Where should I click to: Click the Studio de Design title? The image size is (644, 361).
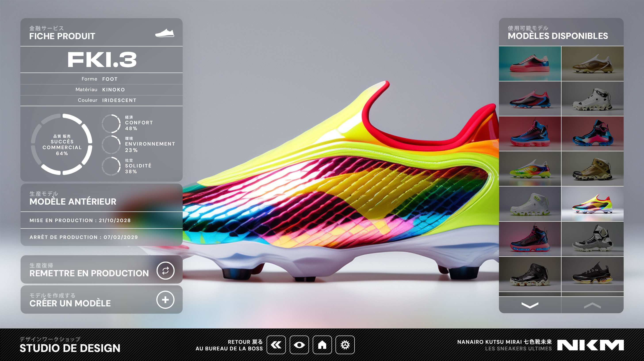coord(70,348)
